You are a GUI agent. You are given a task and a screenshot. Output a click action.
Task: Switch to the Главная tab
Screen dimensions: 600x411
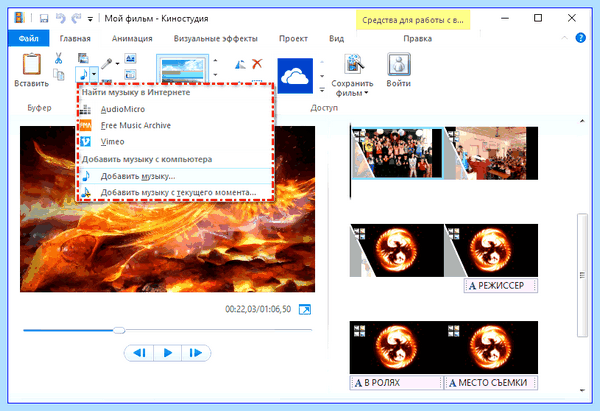75,38
